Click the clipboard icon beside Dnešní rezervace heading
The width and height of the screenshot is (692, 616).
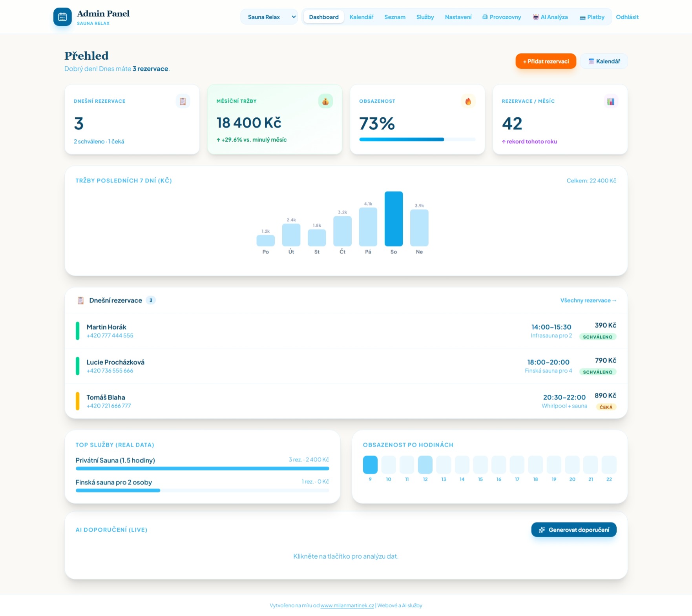[x=80, y=301]
